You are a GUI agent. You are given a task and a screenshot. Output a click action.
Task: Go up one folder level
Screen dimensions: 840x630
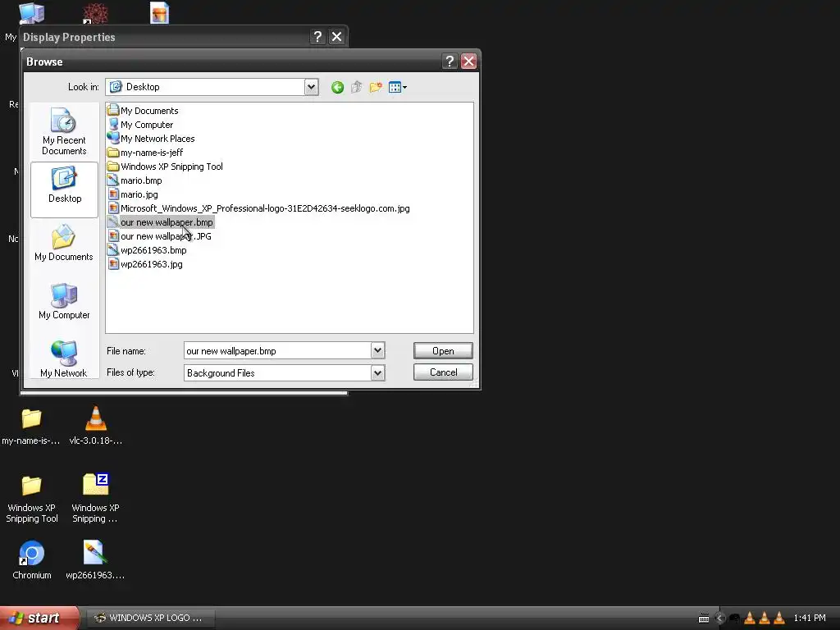point(356,87)
